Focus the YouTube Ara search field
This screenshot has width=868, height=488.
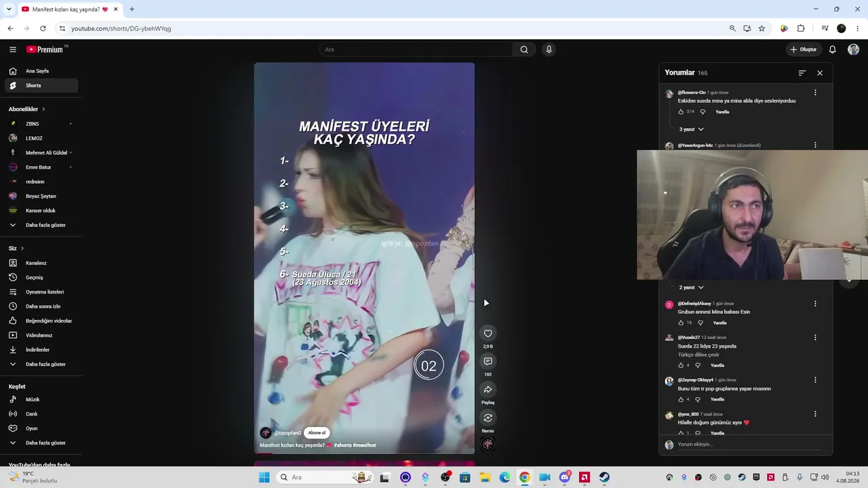(416, 49)
